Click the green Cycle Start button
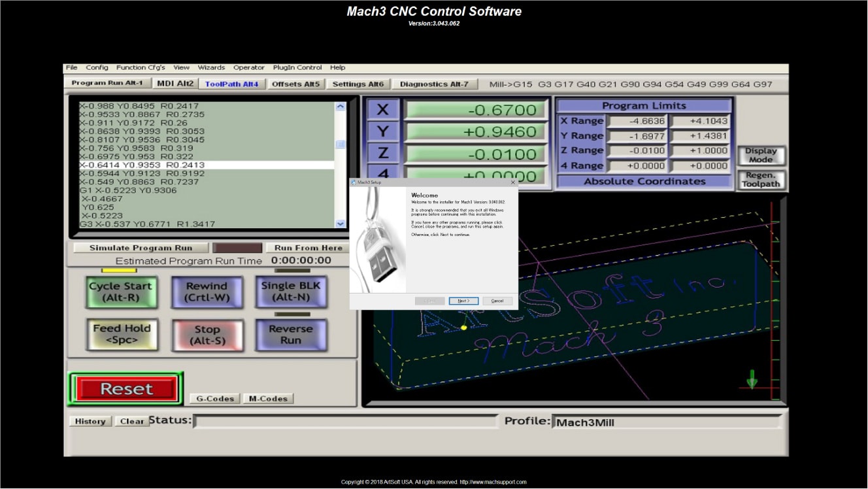Viewport: 868px width, 489px height. pos(122,292)
